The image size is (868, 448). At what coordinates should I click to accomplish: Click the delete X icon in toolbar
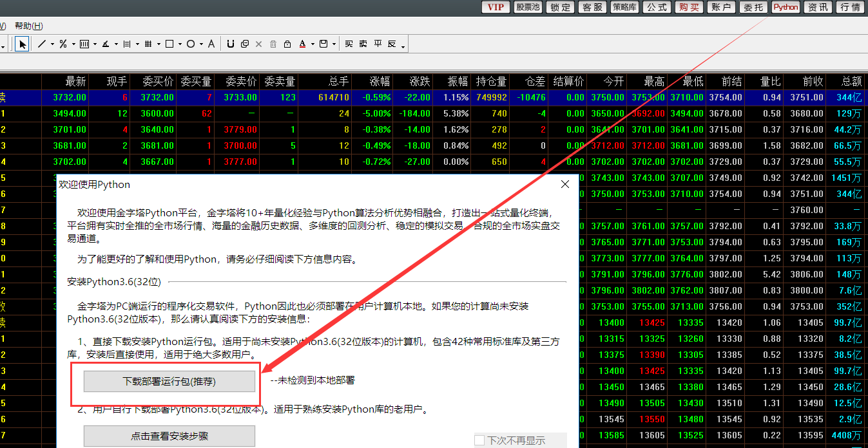[259, 44]
